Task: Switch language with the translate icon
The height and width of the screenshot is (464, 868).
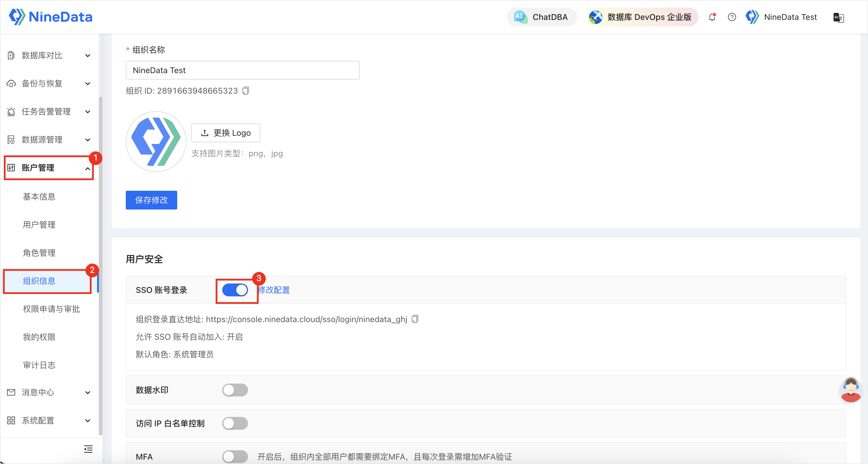Action: pyautogui.click(x=838, y=17)
